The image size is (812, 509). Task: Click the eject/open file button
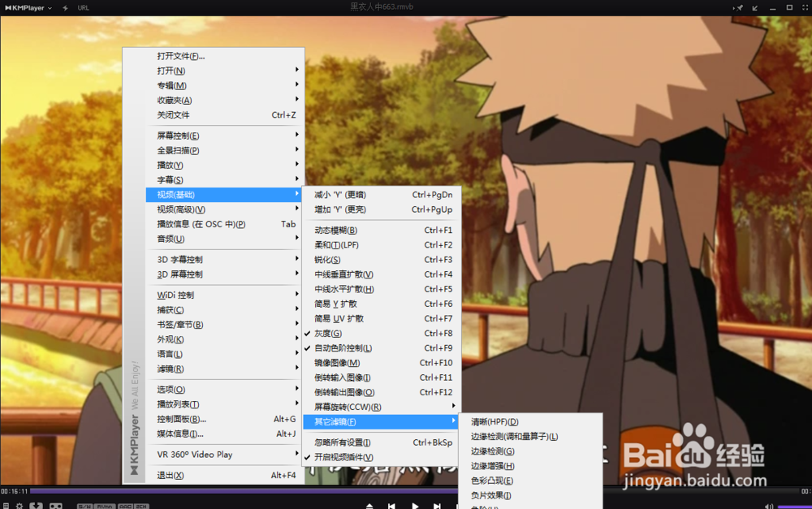pyautogui.click(x=369, y=506)
